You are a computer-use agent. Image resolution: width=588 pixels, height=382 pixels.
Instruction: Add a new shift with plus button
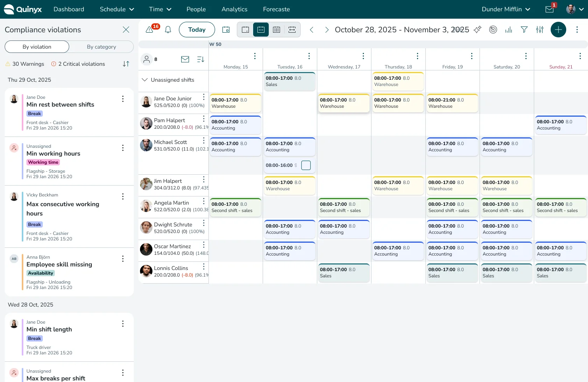pos(558,30)
